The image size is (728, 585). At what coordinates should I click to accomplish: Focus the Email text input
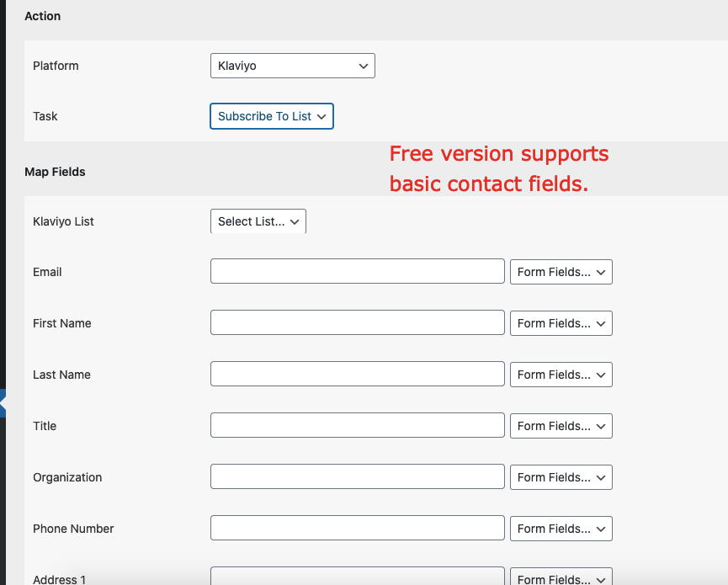pos(358,271)
